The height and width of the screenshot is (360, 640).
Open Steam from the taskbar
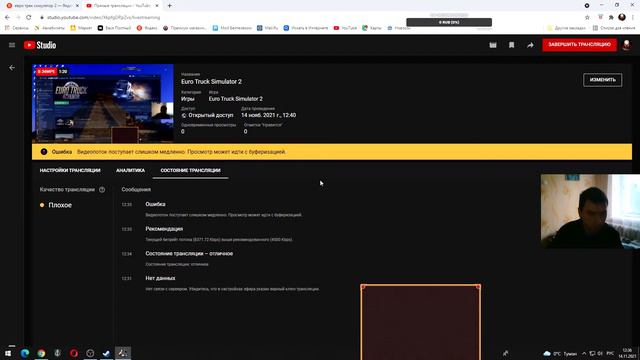107,353
